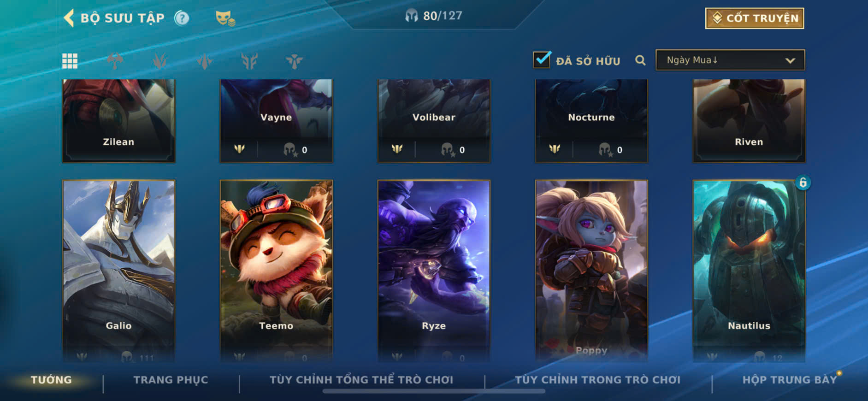Open the Ngày Mua sort dropdown

tap(730, 60)
